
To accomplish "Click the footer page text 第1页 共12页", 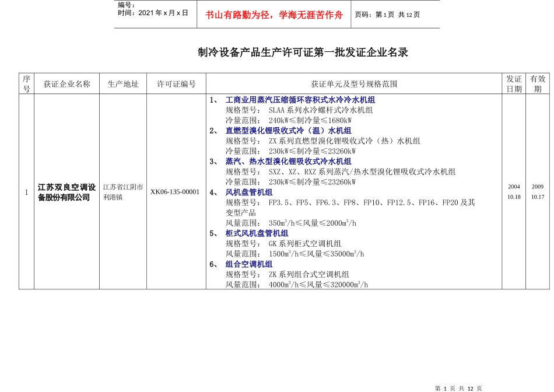I will (458, 388).
